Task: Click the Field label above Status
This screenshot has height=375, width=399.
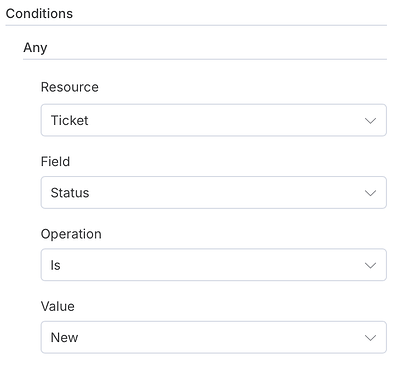Action: tap(55, 162)
